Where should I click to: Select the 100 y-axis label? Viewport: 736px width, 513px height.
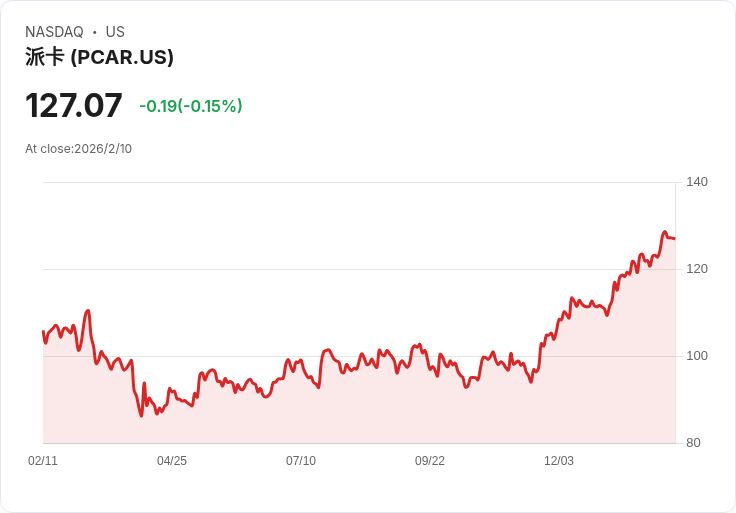pyautogui.click(x=696, y=356)
